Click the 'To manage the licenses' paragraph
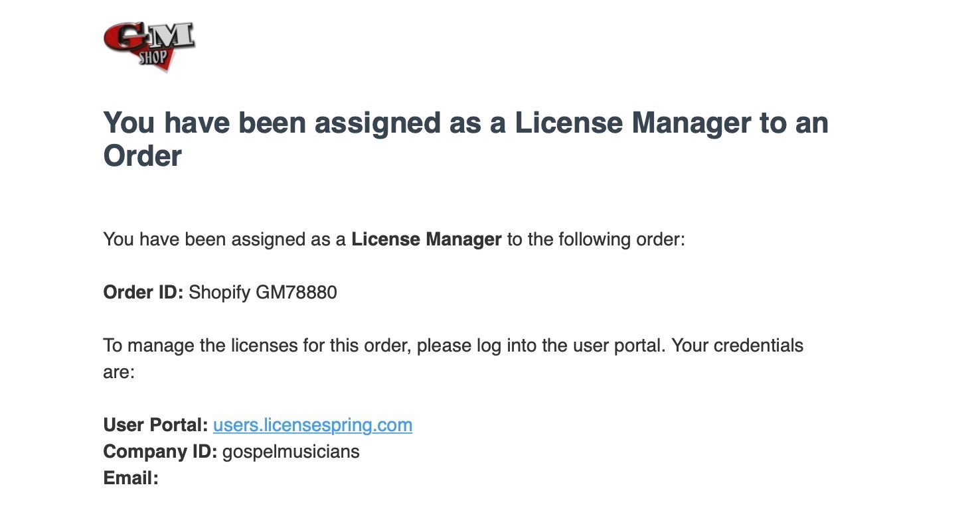 (453, 359)
